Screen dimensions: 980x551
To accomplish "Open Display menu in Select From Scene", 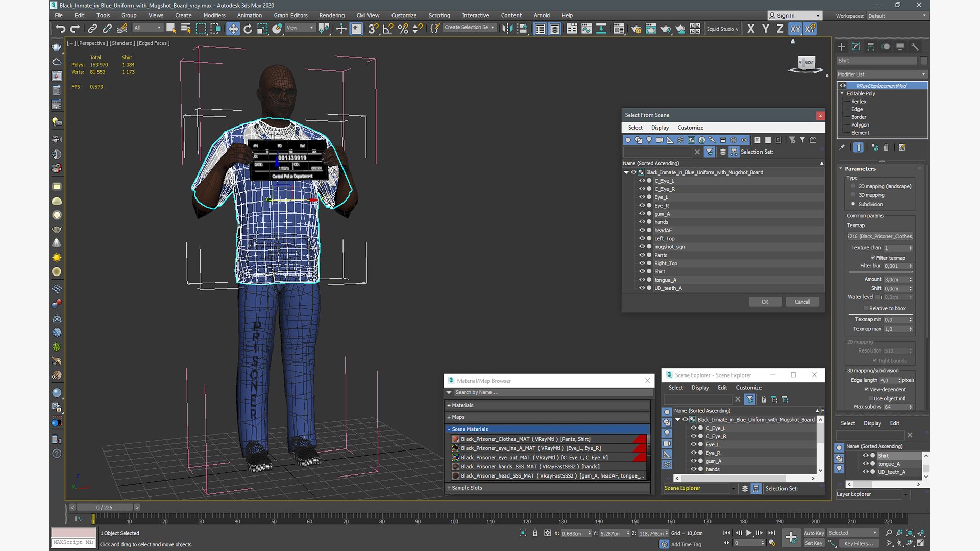I will tap(659, 128).
